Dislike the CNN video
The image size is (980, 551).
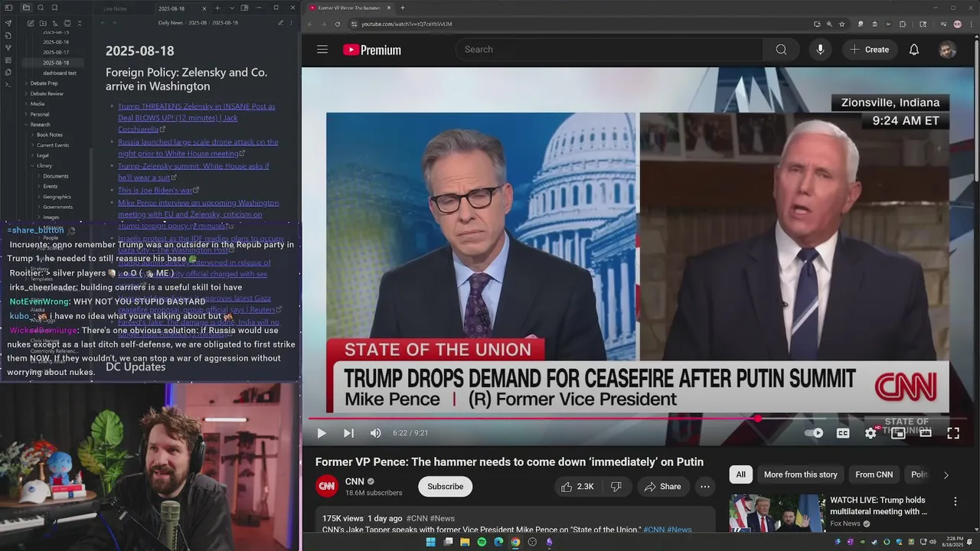point(616,487)
